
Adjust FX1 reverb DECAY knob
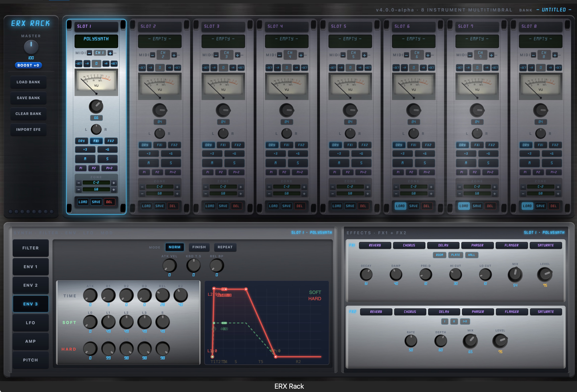point(366,275)
